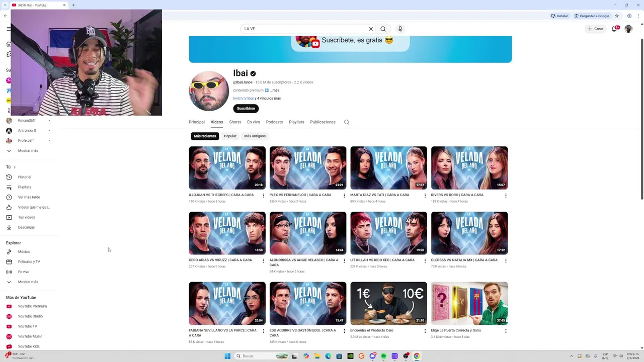644x362 pixels.
Task: Open options for ILLOJUAN VS THEGREFG video
Action: (x=264, y=196)
